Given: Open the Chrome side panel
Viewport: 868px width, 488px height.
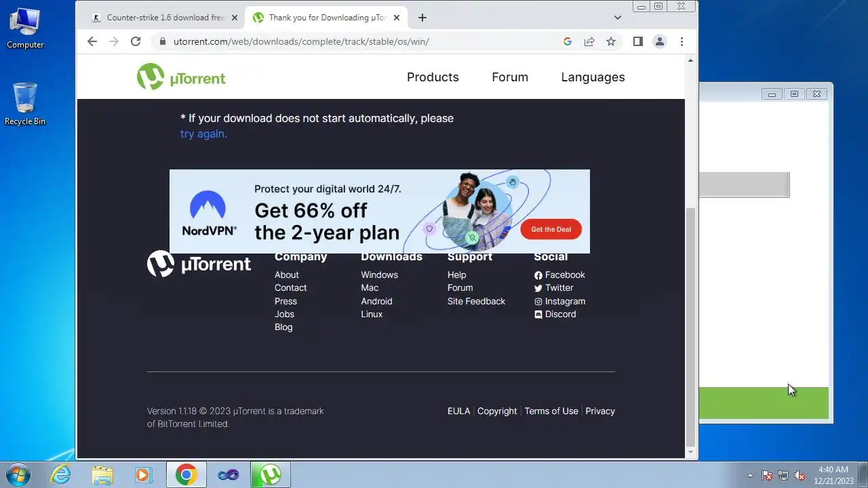Looking at the screenshot, I should 637,41.
